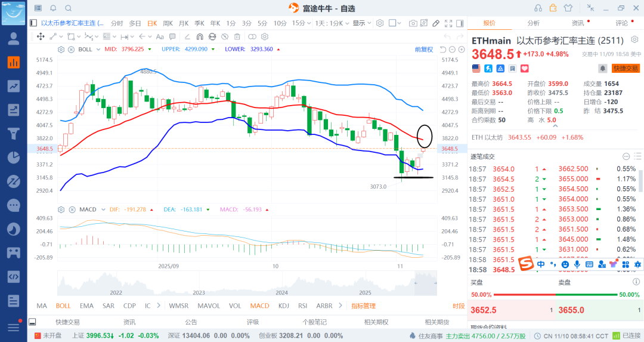Open BOLL indicator settings gear
This screenshot has height=342, width=644.
click(61, 49)
